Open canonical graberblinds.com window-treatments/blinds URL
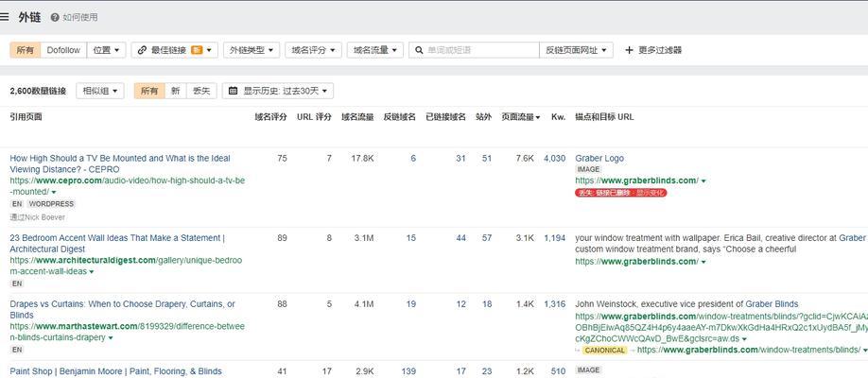The height and width of the screenshot is (378, 868). click(749, 350)
